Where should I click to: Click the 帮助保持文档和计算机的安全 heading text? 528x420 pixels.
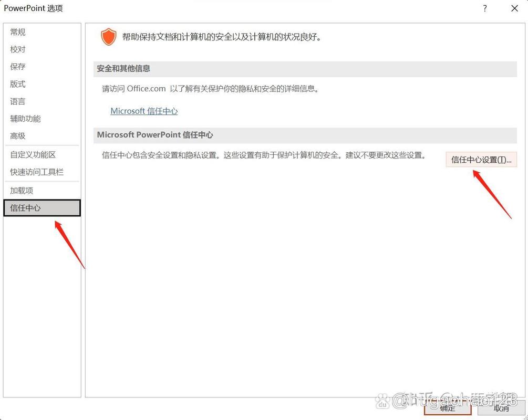tap(222, 37)
